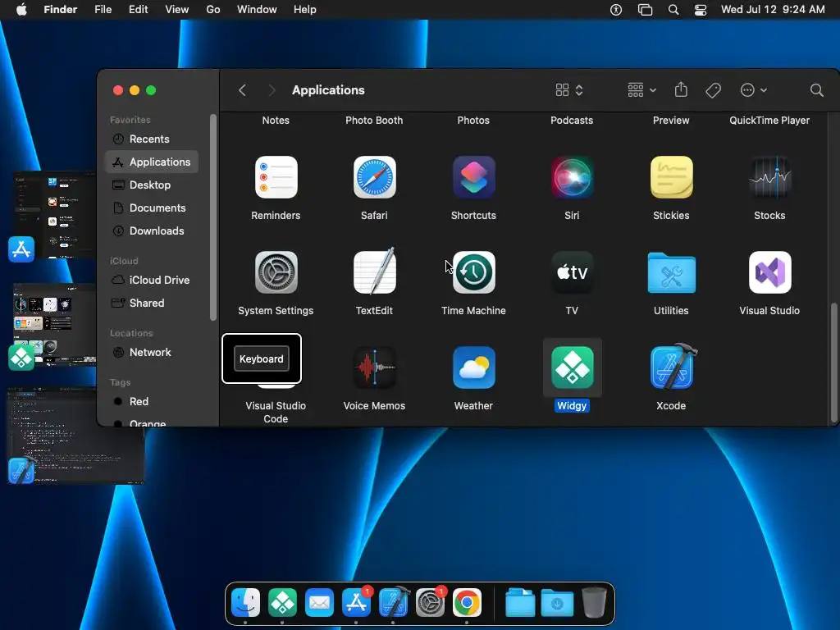Open iCloud Drive in the sidebar
The width and height of the screenshot is (840, 630).
[152, 281]
